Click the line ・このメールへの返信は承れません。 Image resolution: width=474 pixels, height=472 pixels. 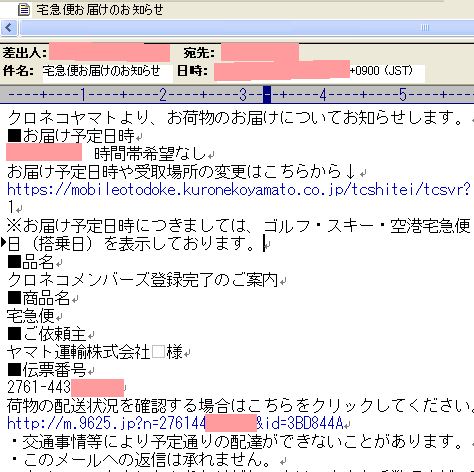(x=141, y=460)
